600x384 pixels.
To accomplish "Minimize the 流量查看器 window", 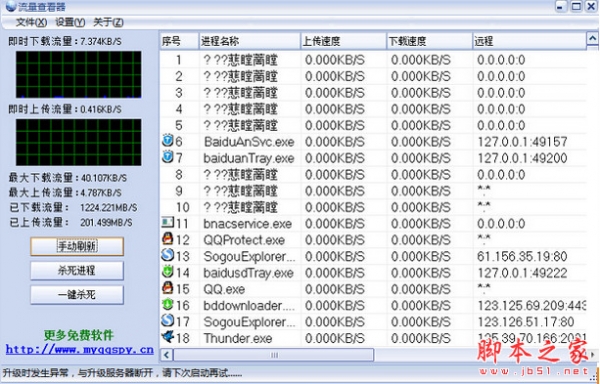I will pyautogui.click(x=561, y=7).
